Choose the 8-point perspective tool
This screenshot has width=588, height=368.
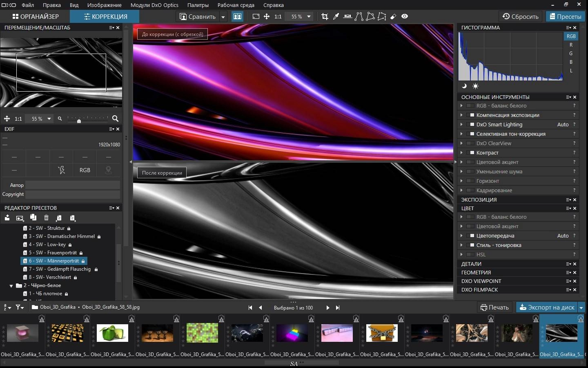pos(382,16)
